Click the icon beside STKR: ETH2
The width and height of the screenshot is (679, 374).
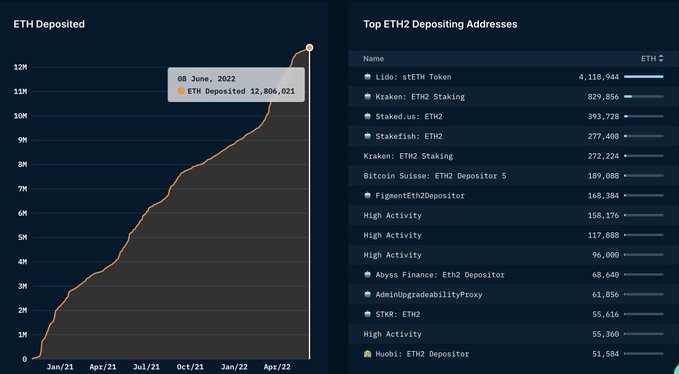coord(368,314)
